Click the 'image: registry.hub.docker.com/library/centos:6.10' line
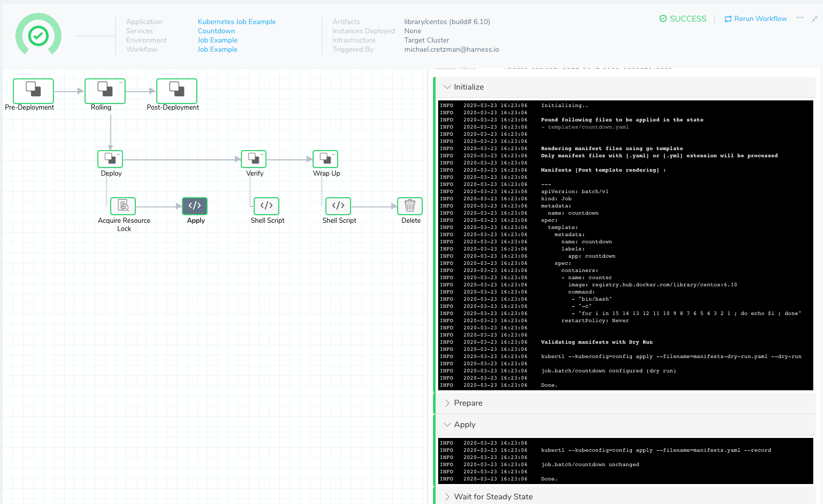This screenshot has width=823, height=504. [x=652, y=285]
